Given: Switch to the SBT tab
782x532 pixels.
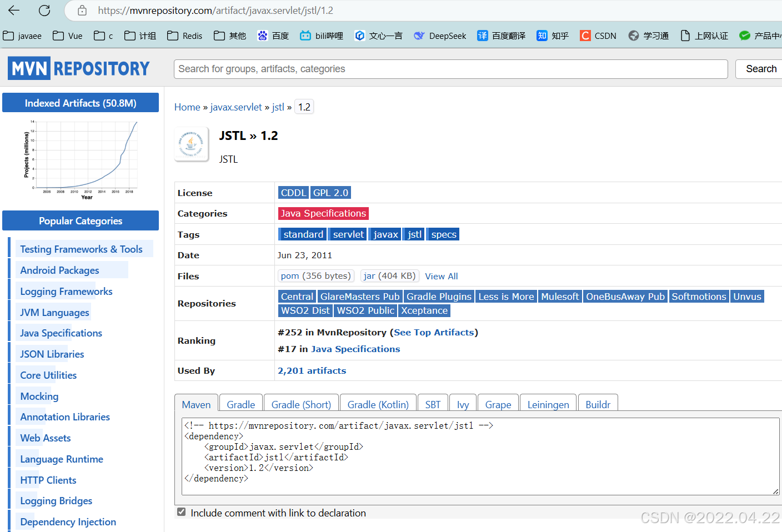Looking at the screenshot, I should [x=433, y=404].
